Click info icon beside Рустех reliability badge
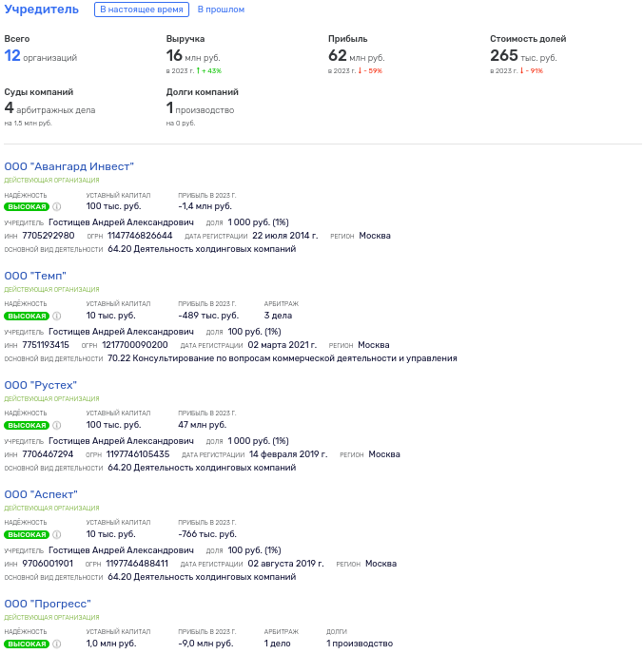The width and height of the screenshot is (644, 654). (57, 425)
